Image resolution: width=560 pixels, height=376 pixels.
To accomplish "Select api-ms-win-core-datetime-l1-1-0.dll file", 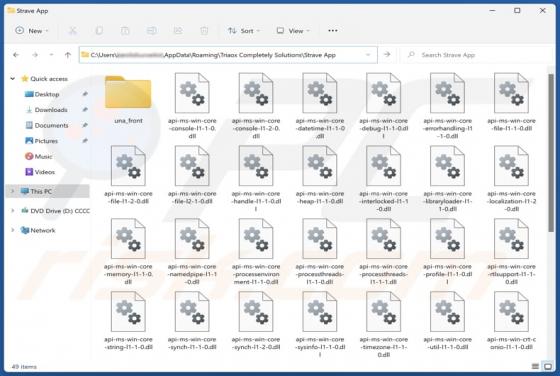I will point(320,106).
